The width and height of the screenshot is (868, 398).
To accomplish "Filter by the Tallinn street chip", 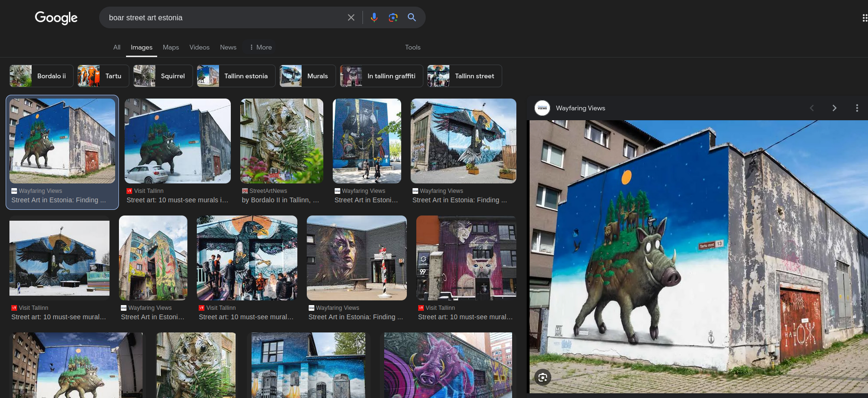I will [x=464, y=76].
